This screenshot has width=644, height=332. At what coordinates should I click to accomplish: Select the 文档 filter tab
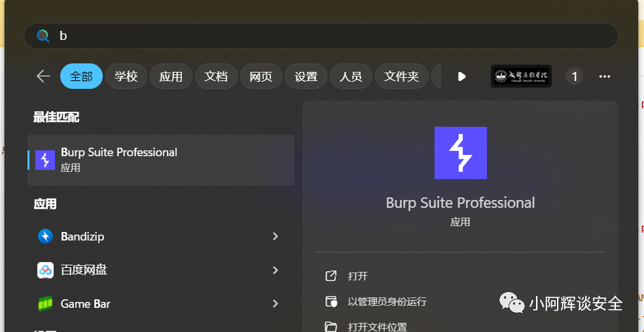216,76
